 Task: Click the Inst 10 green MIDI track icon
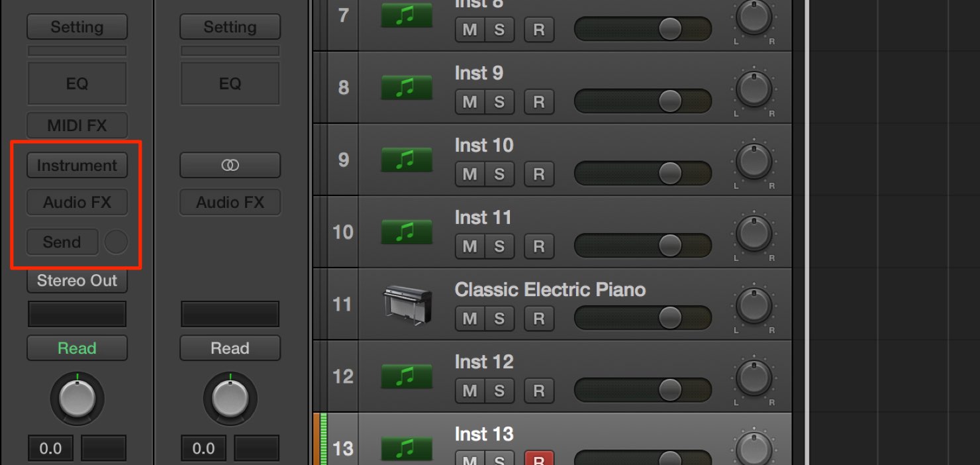pos(407,160)
